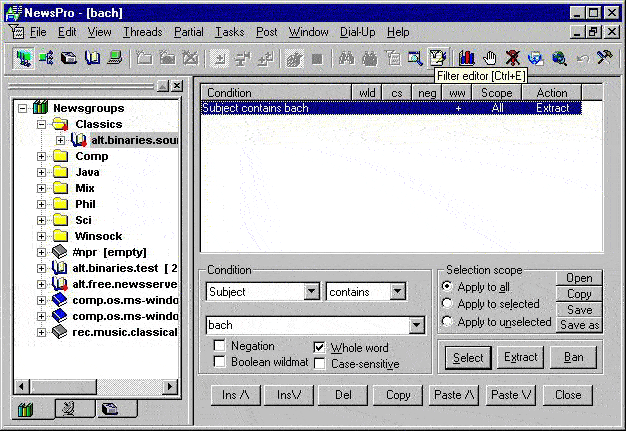Click the open book toolbar icon
This screenshot has height=431, width=626.
(92, 58)
